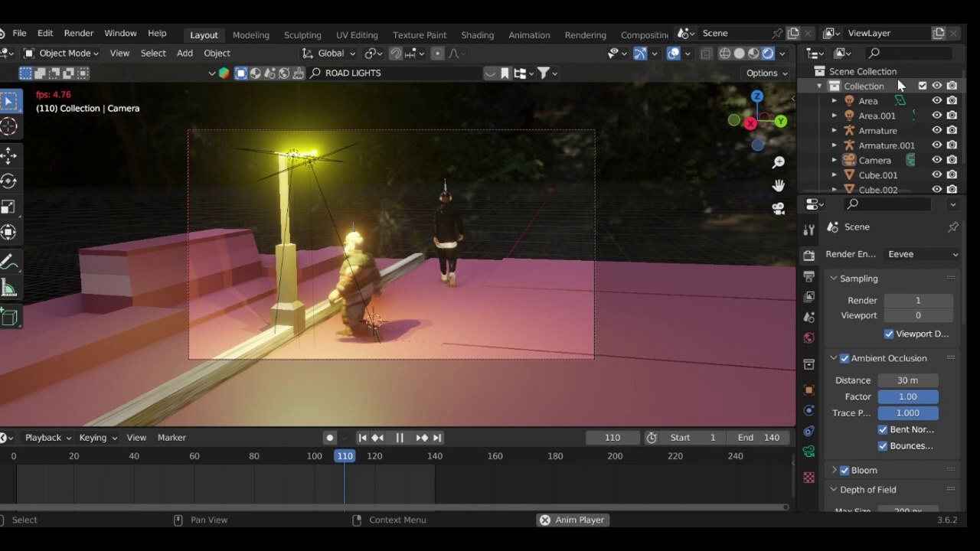Open the Tool properties tab
The width and height of the screenshot is (980, 551).
pyautogui.click(x=809, y=230)
